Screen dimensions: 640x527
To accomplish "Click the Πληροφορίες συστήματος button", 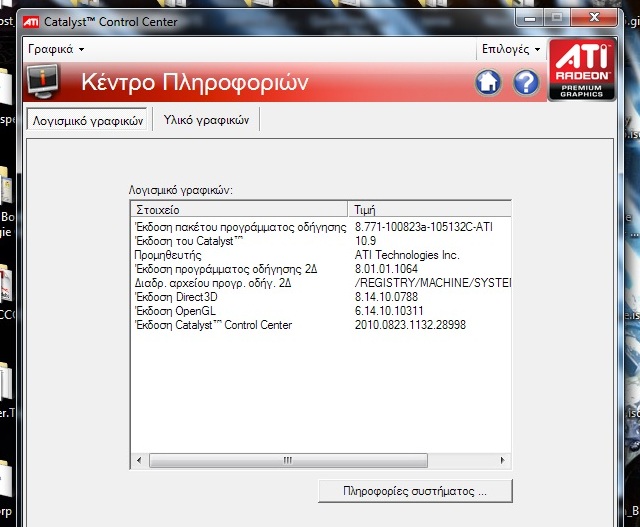I will coord(415,491).
